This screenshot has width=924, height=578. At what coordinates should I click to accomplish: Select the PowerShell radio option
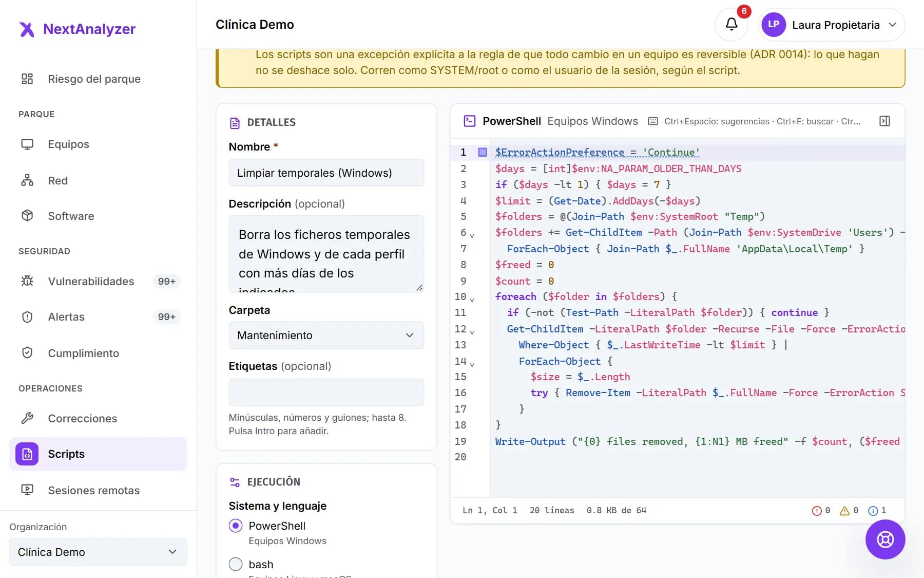point(236,526)
